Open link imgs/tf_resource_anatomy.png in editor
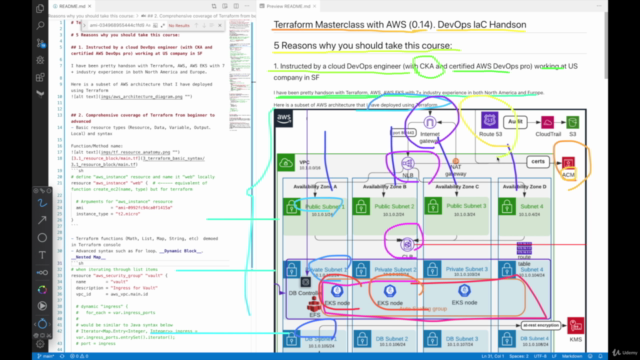640x360 pixels. click(x=135, y=152)
